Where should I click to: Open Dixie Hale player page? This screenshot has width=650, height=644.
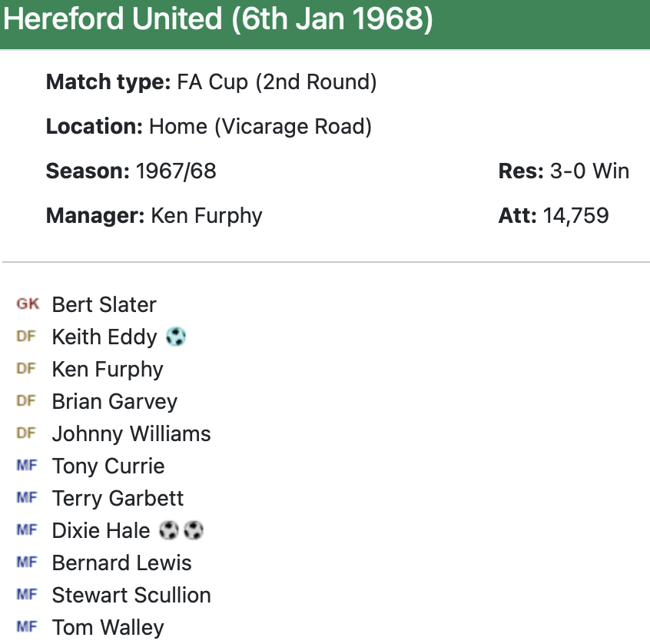point(101,530)
